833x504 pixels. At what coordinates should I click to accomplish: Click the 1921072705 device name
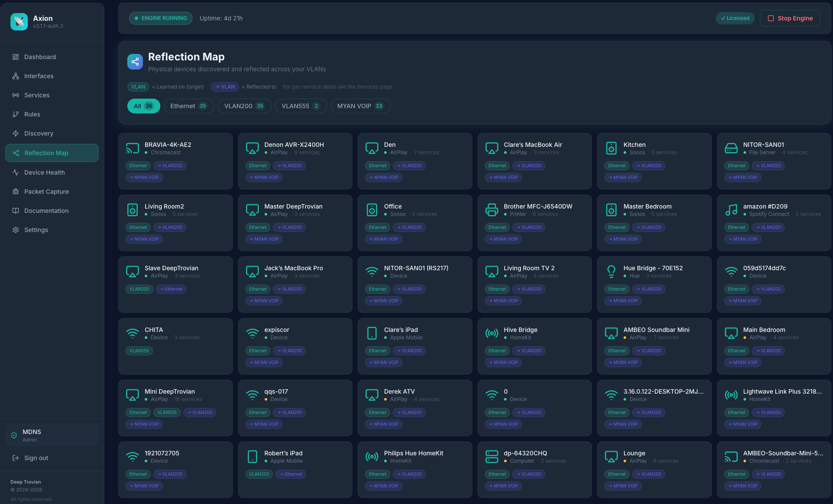[x=162, y=453]
